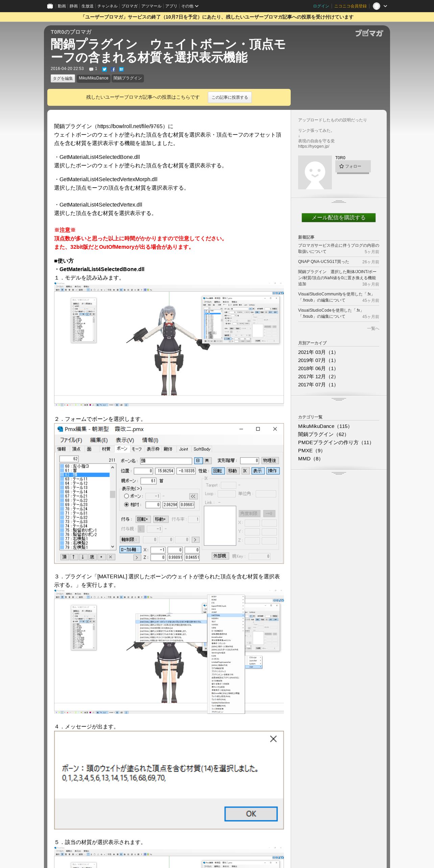Share article via Facebook icon
The image size is (434, 868).
(x=113, y=69)
